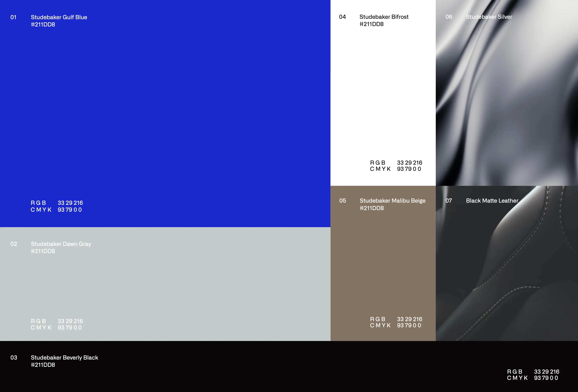Click the 'Black Matte Leather' caption

tap(492, 201)
